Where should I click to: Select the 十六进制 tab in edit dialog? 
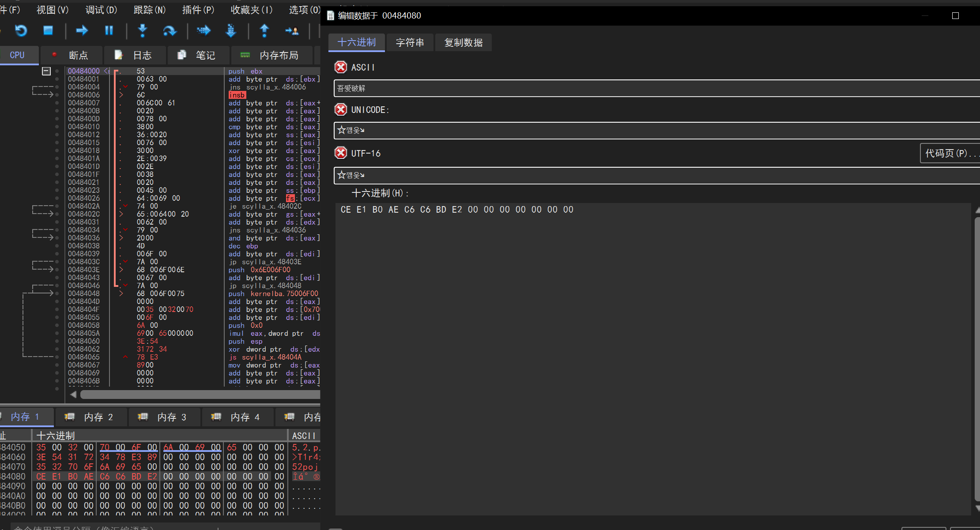point(357,42)
